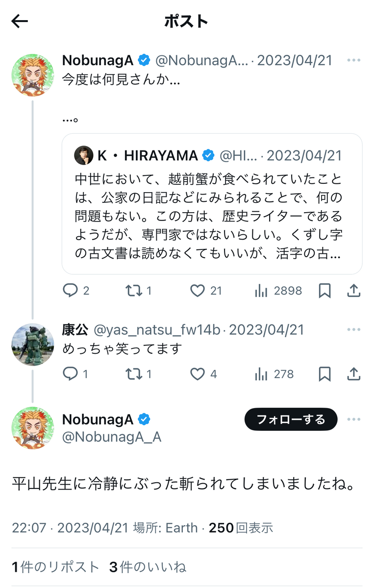Open the 1件のリポスト list
This screenshot has height=588, width=374.
(x=55, y=567)
